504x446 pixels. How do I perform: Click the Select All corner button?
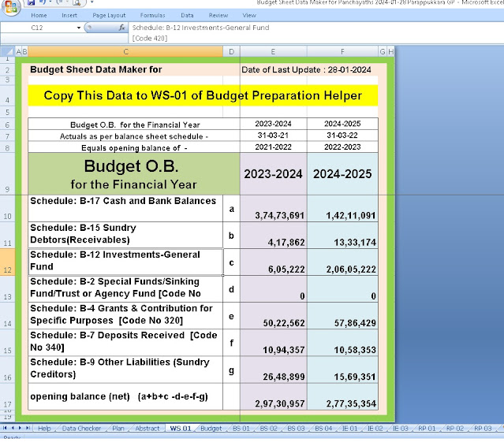coord(8,51)
